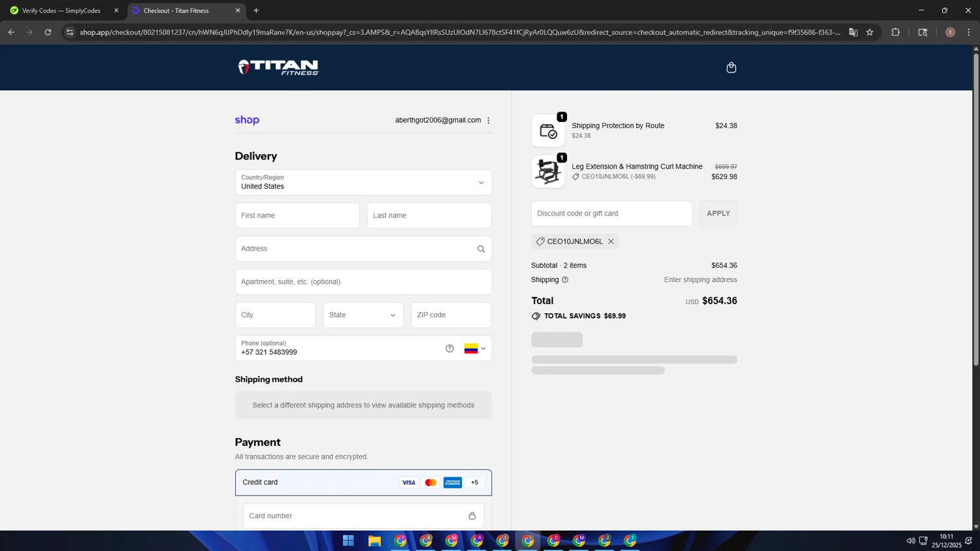Click the total amount $654.36
This screenshot has height=551, width=980.
719,301
